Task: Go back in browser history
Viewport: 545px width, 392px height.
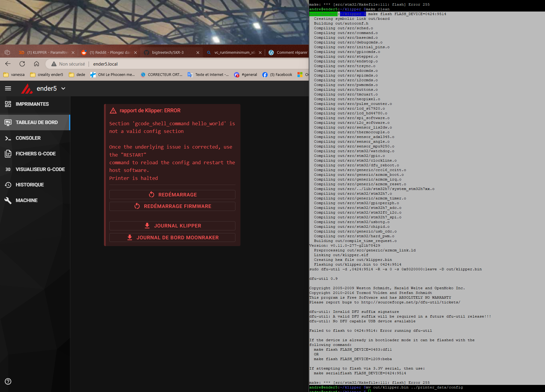Action: click(x=8, y=64)
